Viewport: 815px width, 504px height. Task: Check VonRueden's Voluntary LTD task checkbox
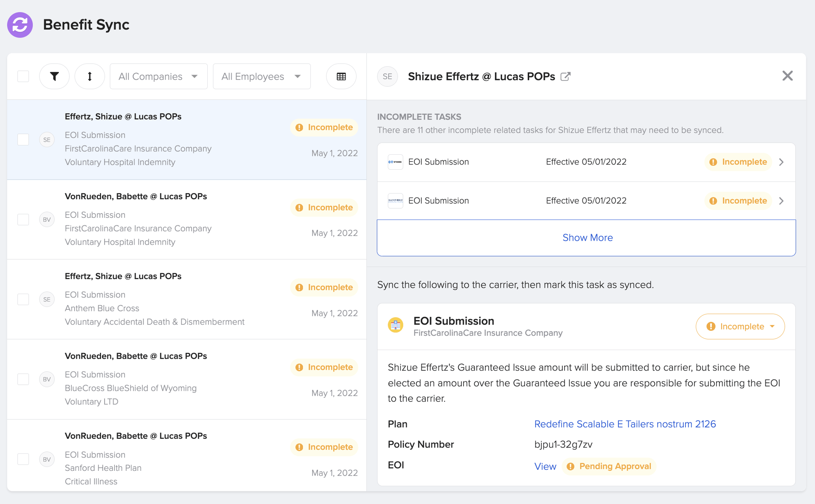23,379
